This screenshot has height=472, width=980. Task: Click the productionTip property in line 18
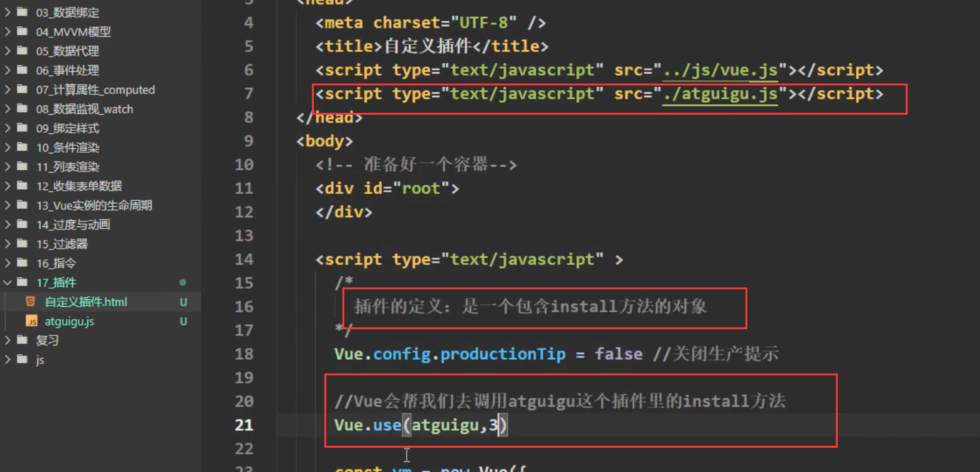click(503, 354)
